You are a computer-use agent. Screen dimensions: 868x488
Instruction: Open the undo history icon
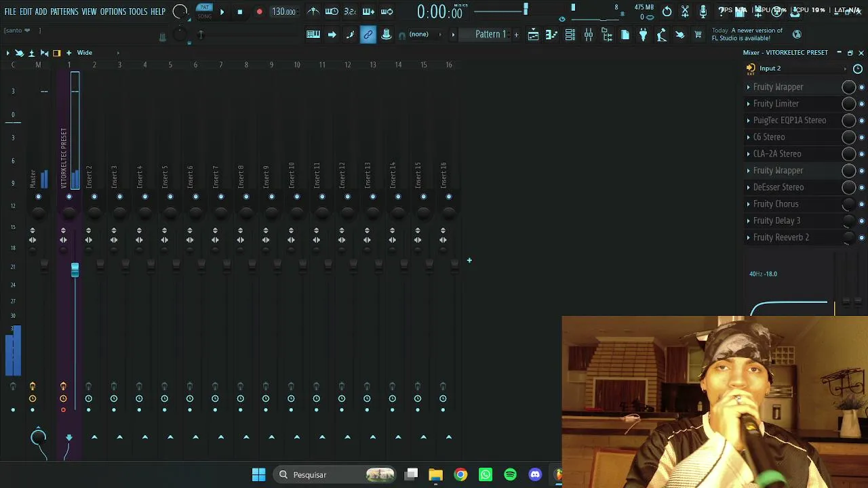click(667, 12)
